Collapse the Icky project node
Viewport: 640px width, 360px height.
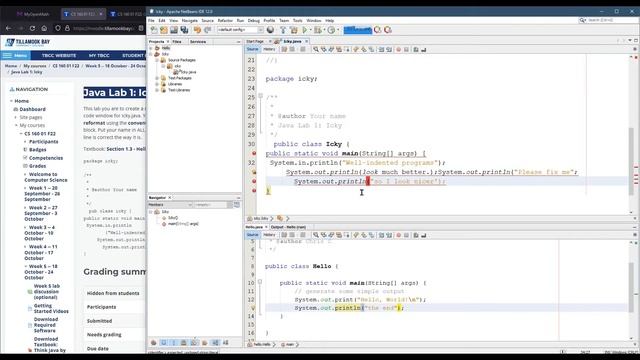pyautogui.click(x=151, y=54)
